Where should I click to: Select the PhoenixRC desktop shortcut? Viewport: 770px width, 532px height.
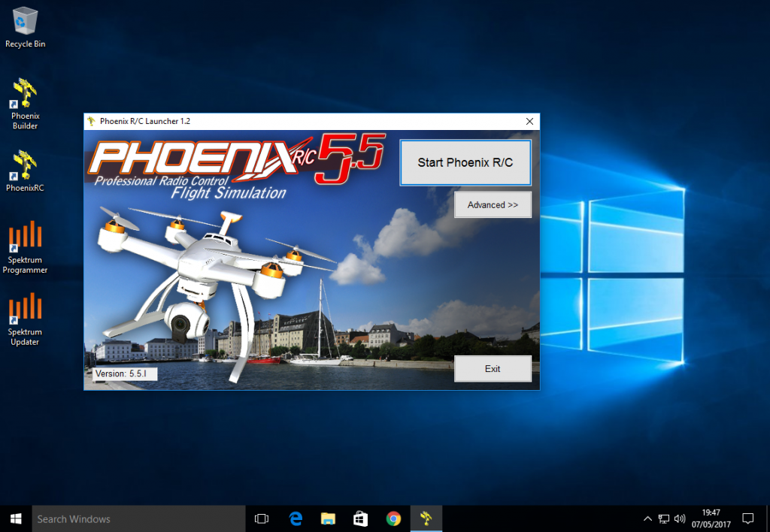(25, 171)
